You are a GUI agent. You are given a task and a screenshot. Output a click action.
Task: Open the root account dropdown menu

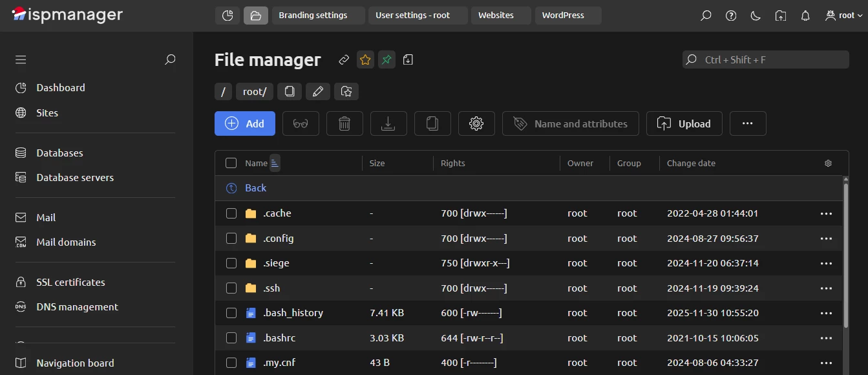click(x=842, y=15)
